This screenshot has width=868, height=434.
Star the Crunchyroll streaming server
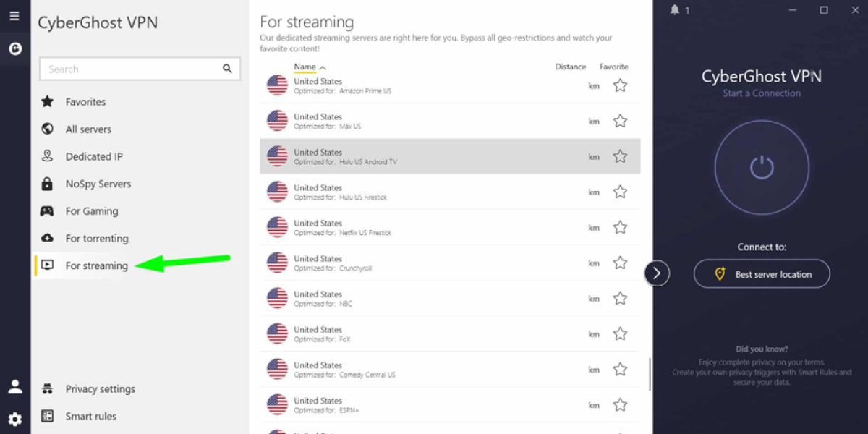[620, 263]
